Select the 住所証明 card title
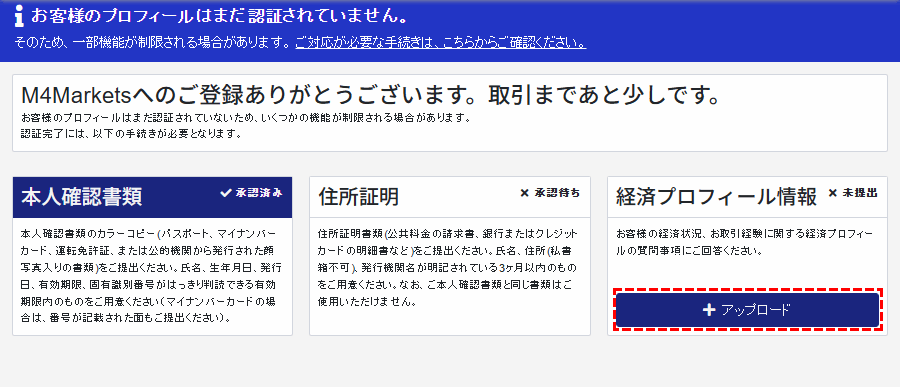 [x=359, y=197]
